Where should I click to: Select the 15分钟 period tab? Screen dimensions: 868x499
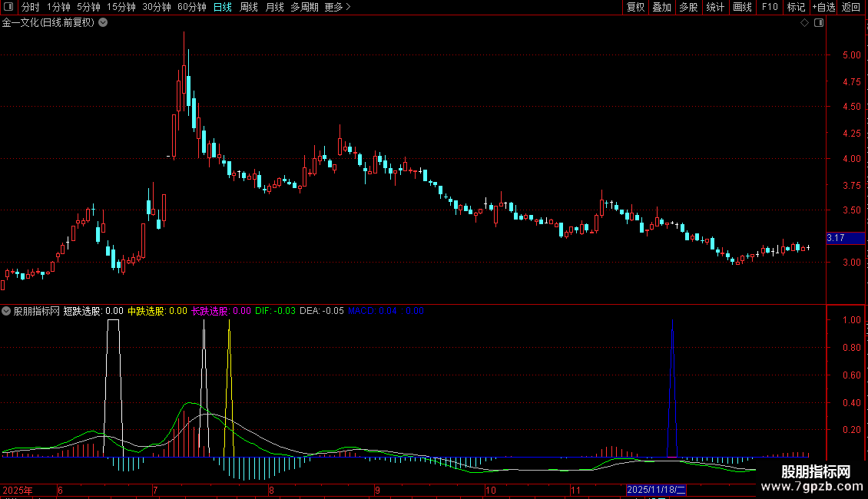(121, 7)
